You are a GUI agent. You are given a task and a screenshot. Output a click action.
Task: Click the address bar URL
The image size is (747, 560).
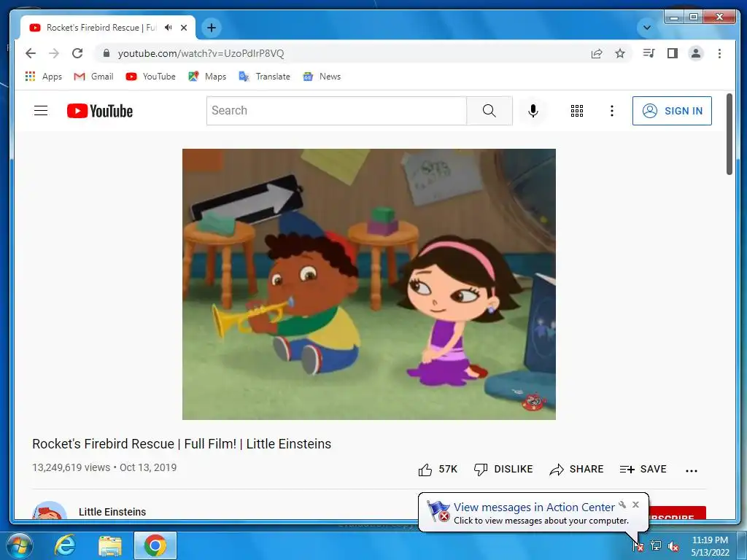[x=201, y=53]
